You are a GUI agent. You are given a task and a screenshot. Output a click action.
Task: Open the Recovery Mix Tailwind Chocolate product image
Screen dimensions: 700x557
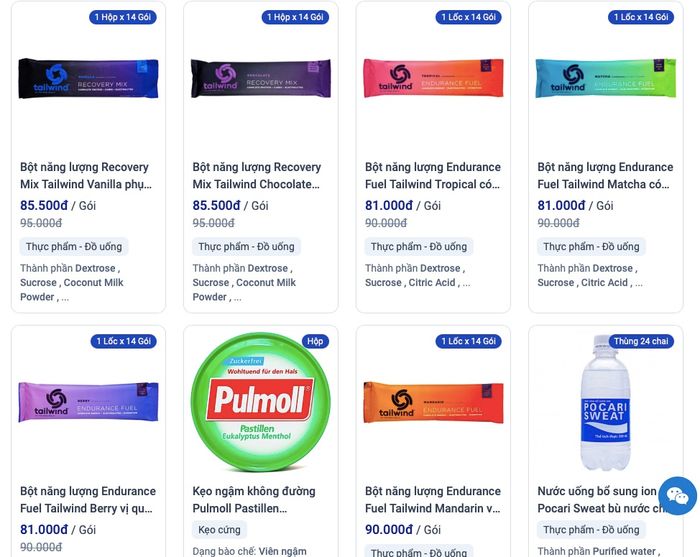(x=261, y=79)
